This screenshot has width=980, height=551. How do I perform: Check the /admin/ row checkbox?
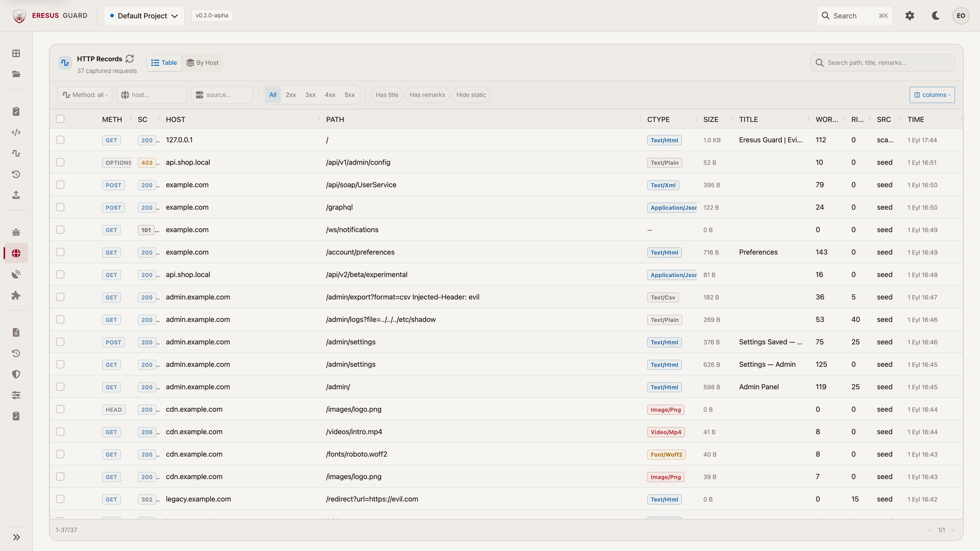coord(60,387)
